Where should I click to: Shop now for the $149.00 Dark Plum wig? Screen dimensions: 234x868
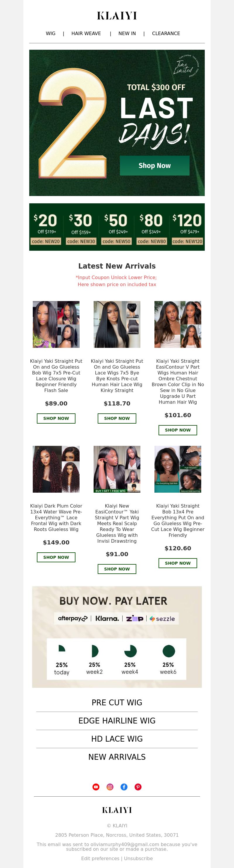(x=56, y=557)
